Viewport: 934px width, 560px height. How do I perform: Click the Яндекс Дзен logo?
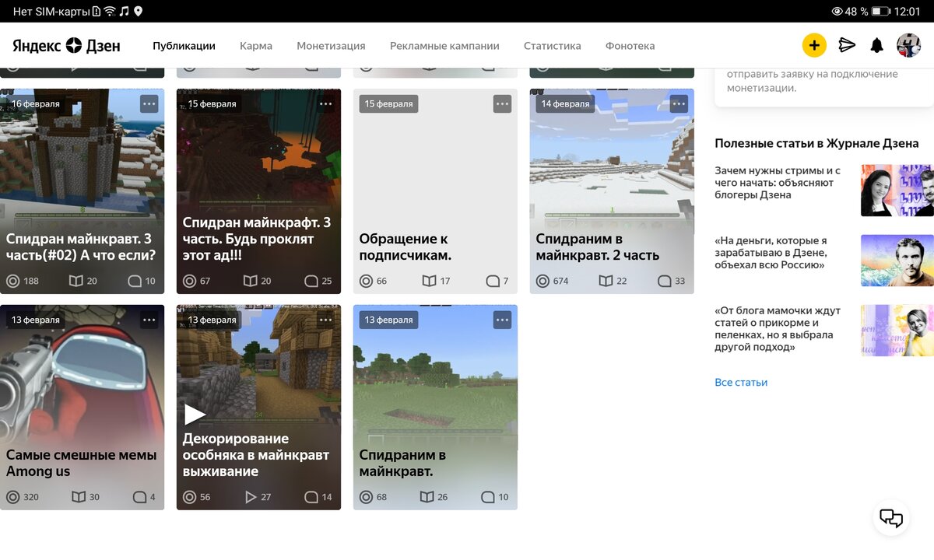pos(66,45)
